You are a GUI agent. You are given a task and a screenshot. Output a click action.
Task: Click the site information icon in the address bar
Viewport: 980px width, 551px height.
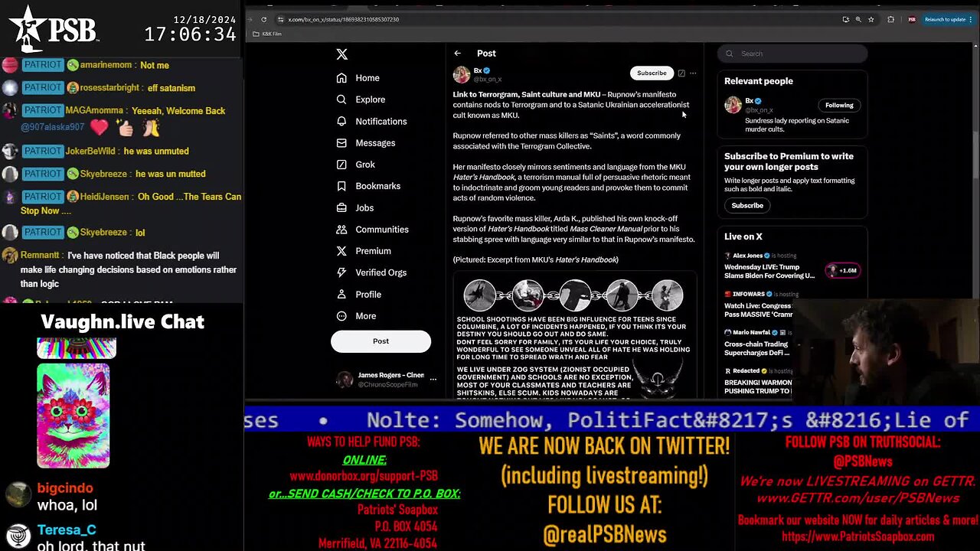281,19
